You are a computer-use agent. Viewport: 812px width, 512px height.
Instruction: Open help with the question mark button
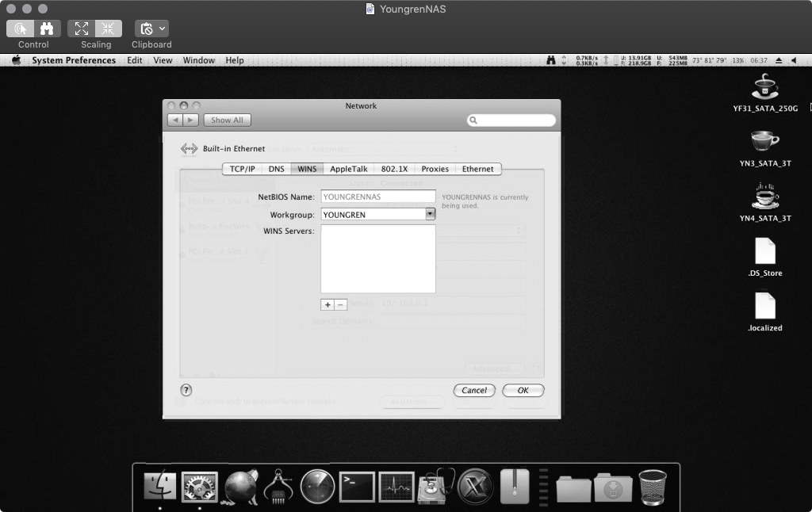186,391
